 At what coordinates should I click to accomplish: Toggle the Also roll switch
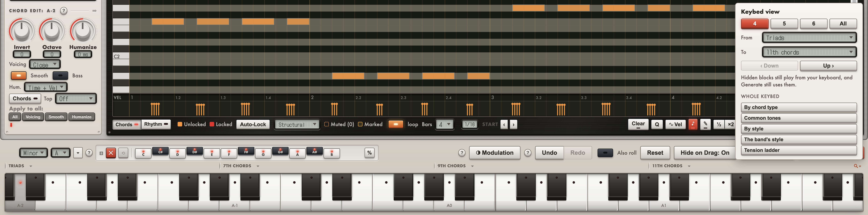(x=605, y=153)
